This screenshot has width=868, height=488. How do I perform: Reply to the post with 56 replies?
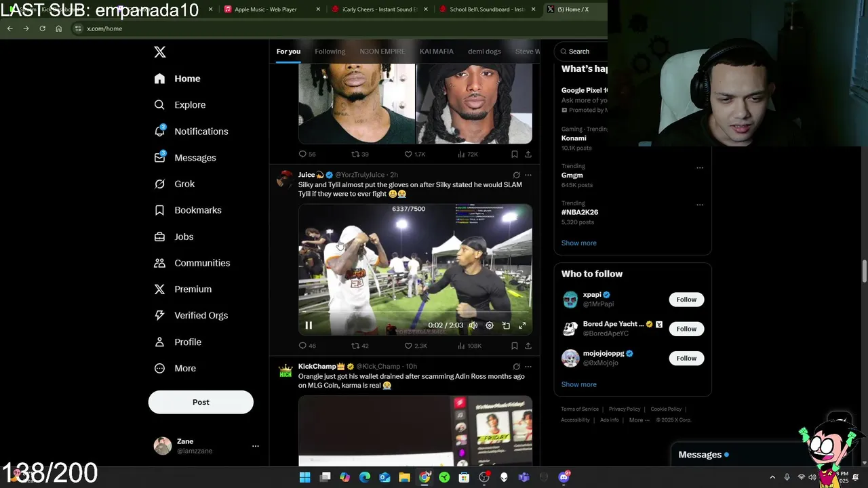307,155
